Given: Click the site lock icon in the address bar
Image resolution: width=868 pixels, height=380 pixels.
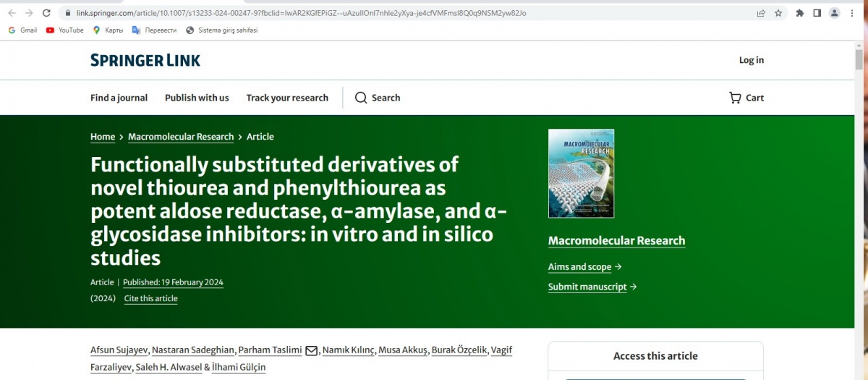Looking at the screenshot, I should click(68, 13).
